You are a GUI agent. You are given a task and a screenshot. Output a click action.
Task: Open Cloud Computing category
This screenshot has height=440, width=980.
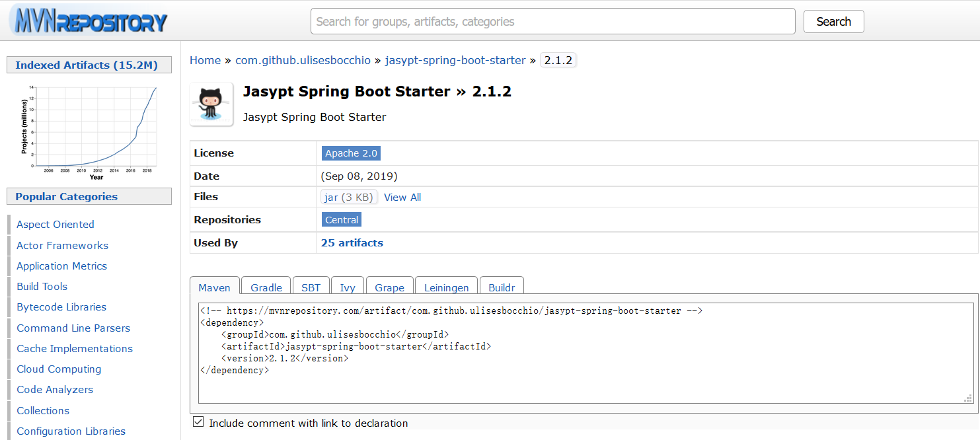pos(59,369)
